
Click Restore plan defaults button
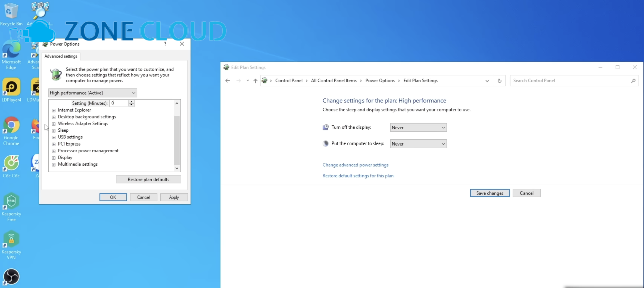(x=148, y=179)
